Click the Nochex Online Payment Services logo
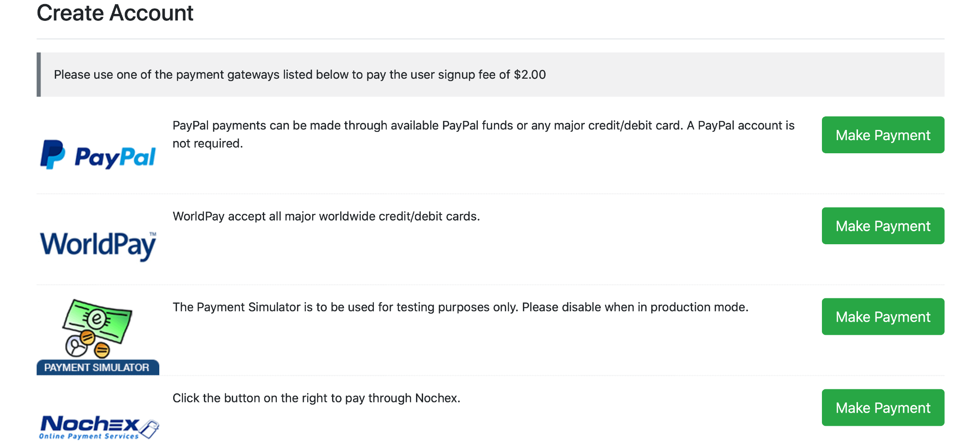The width and height of the screenshot is (980, 443). 97,427
